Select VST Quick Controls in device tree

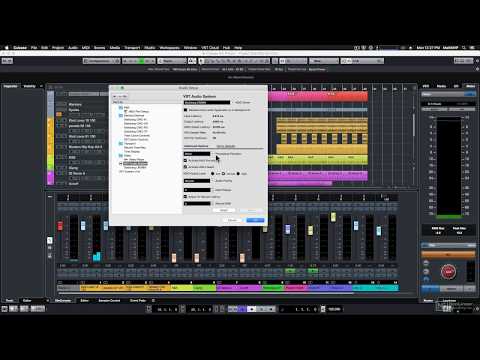click(136, 140)
